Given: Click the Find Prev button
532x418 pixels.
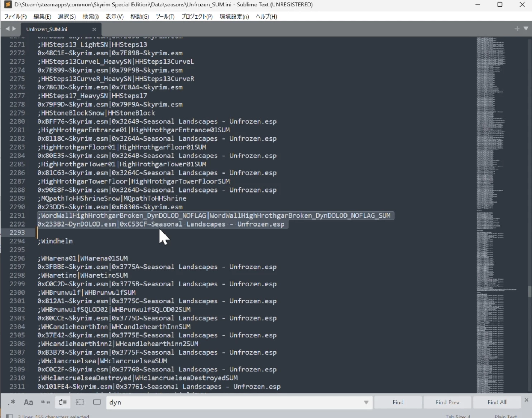Looking at the screenshot, I should (447, 402).
